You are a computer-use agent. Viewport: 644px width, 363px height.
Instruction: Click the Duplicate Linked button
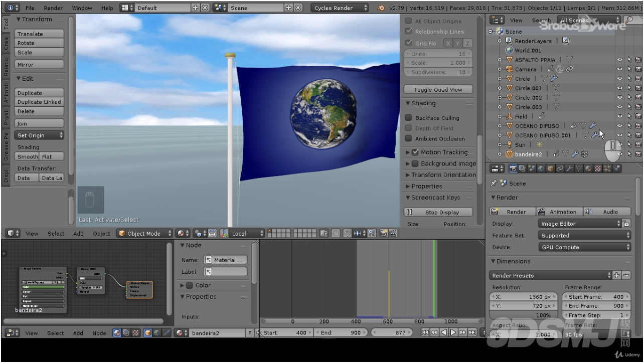(x=40, y=102)
